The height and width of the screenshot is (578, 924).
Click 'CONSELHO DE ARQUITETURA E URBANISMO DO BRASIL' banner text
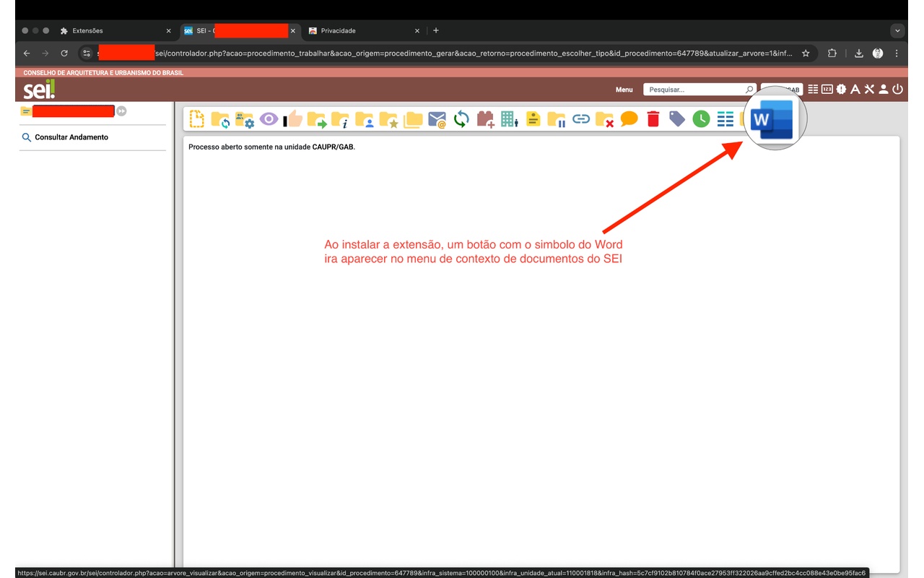pyautogui.click(x=103, y=73)
